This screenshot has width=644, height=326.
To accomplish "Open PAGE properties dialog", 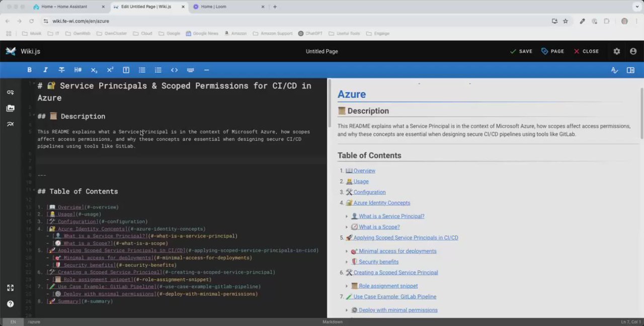I will point(552,51).
